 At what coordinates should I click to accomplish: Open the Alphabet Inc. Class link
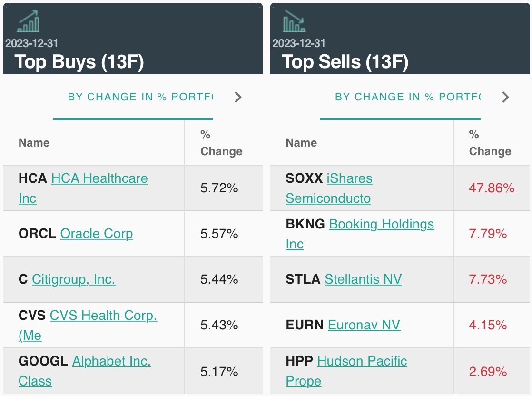click(111, 361)
